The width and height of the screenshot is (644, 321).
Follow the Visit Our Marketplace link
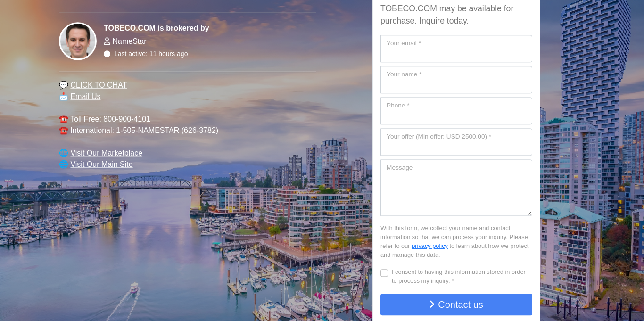point(106,153)
